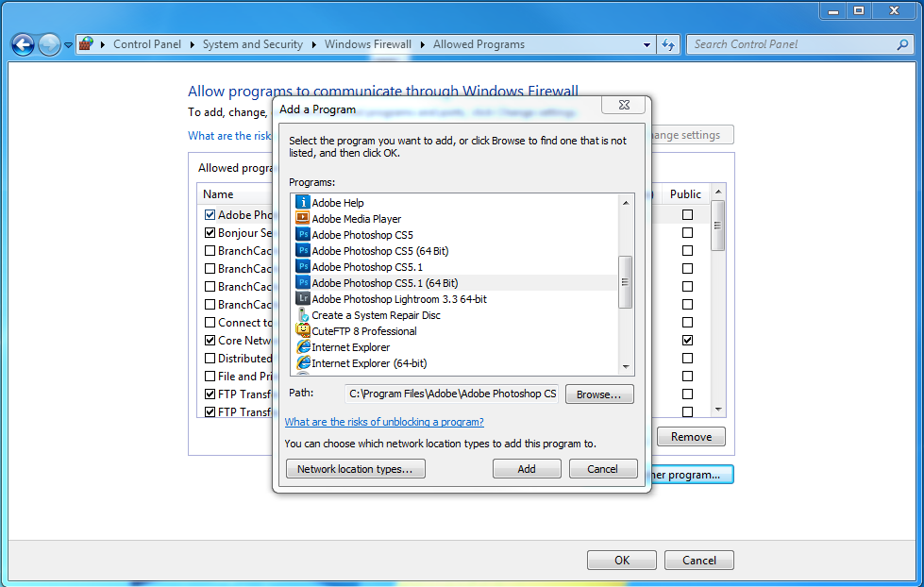
Task: Click the Adobe Photoshop CS5.1 (64 Bit) icon
Action: click(302, 283)
